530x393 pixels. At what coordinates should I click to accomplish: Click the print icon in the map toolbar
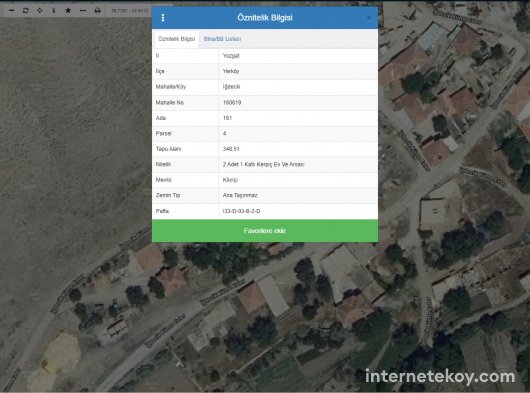pos(97,10)
